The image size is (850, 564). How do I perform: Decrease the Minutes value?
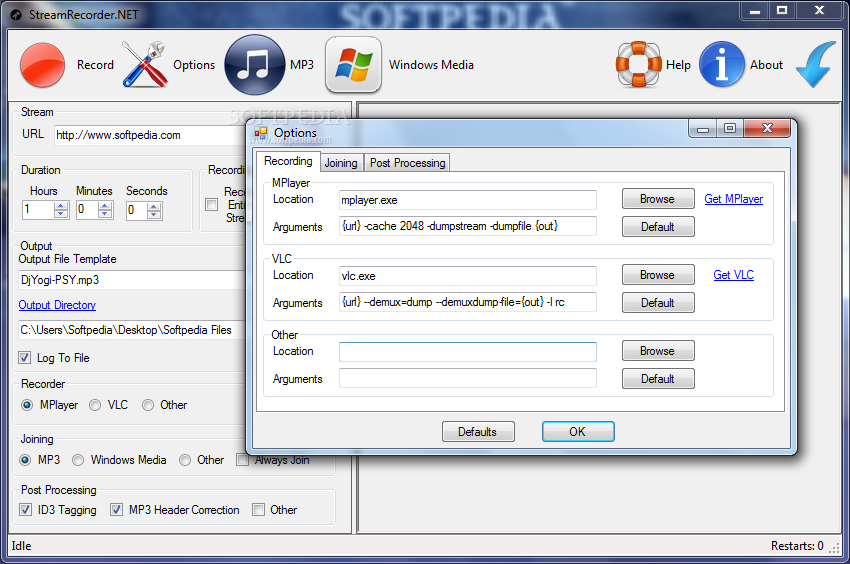pyautogui.click(x=105, y=214)
